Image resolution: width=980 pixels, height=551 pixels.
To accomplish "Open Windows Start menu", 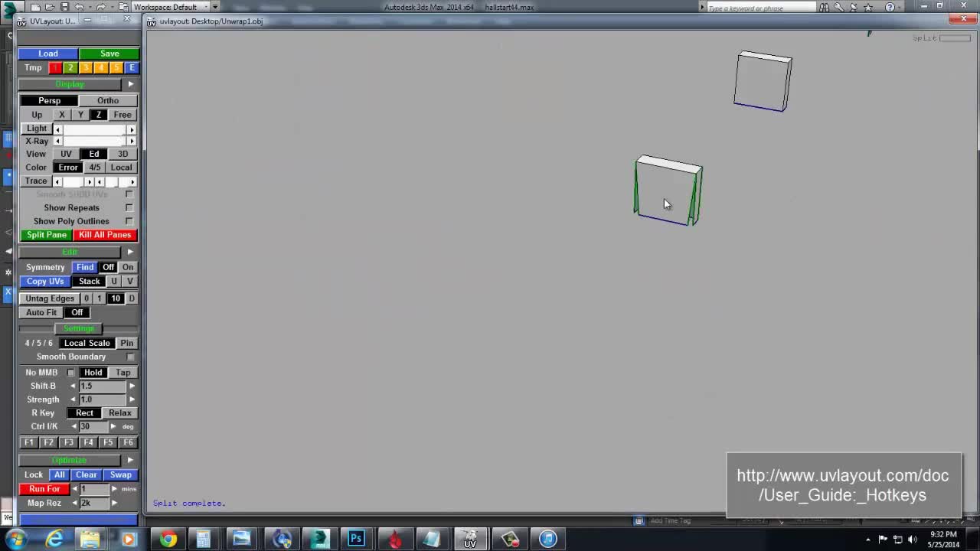I will pos(15,539).
